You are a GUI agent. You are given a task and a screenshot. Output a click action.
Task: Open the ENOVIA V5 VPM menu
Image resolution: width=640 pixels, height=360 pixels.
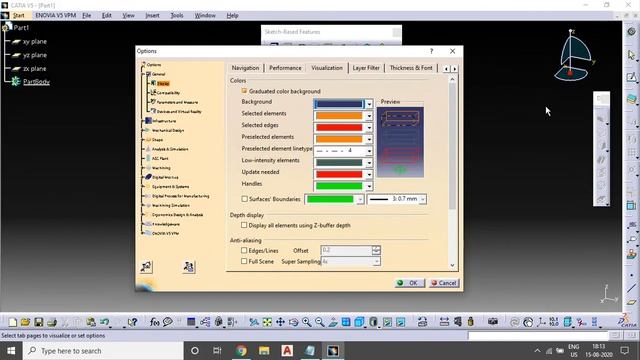[56, 16]
